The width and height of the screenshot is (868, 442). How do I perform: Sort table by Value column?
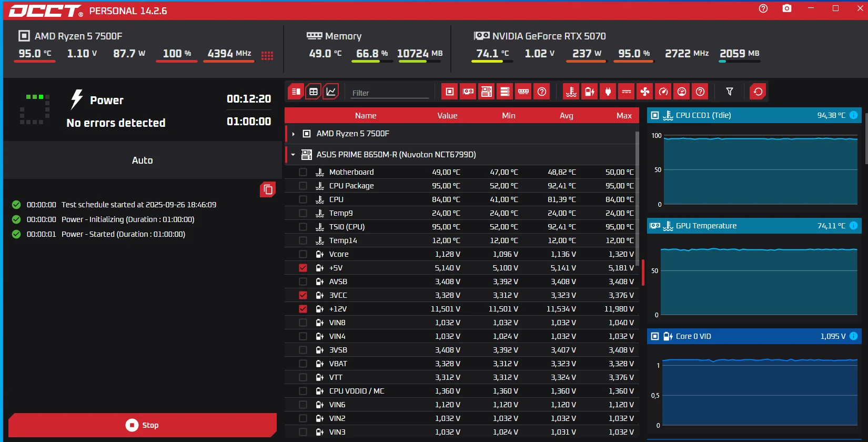447,116
